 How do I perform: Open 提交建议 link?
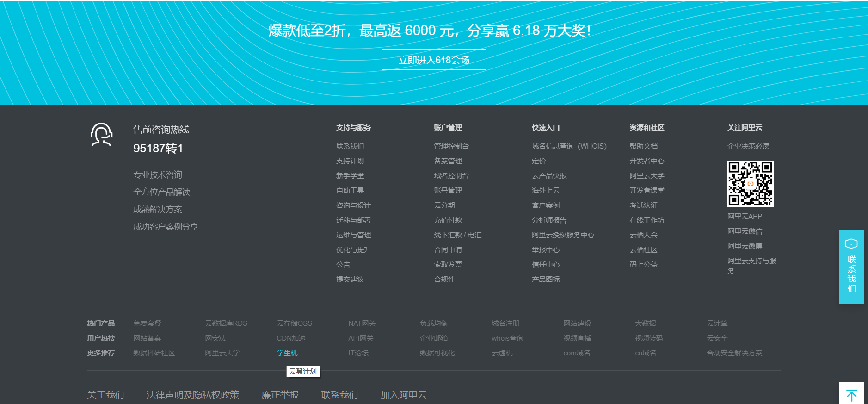350,280
